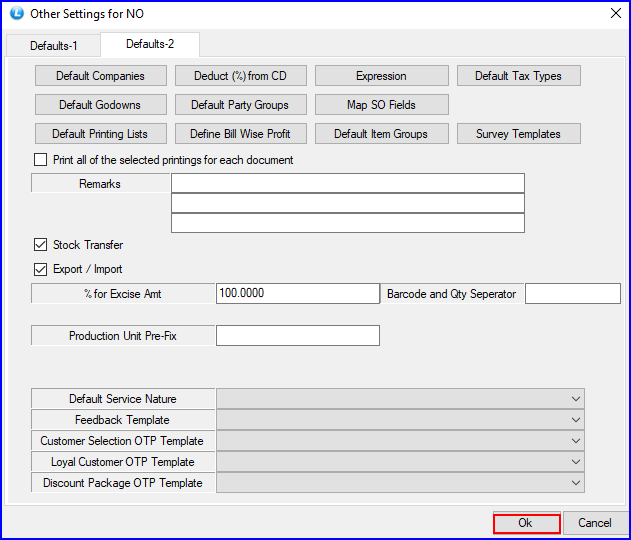Click the % for Excise Amt label
631x540 pixels.
tap(122, 294)
